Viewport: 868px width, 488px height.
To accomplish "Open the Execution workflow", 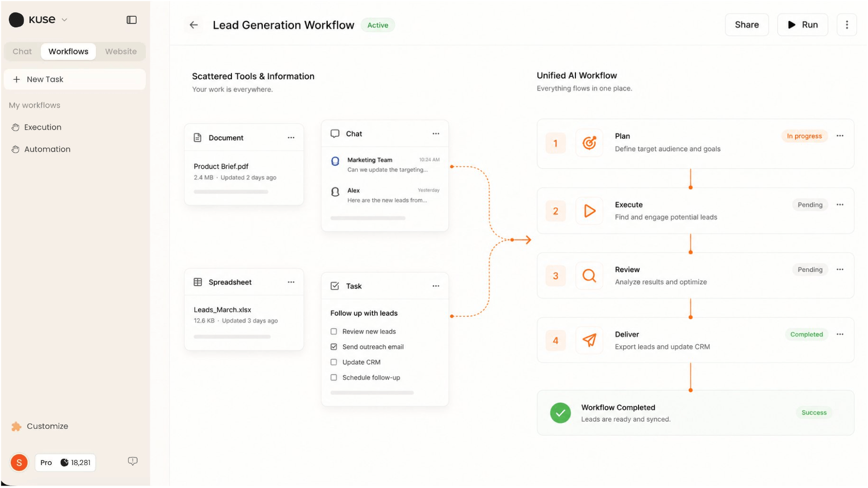I will (x=43, y=127).
